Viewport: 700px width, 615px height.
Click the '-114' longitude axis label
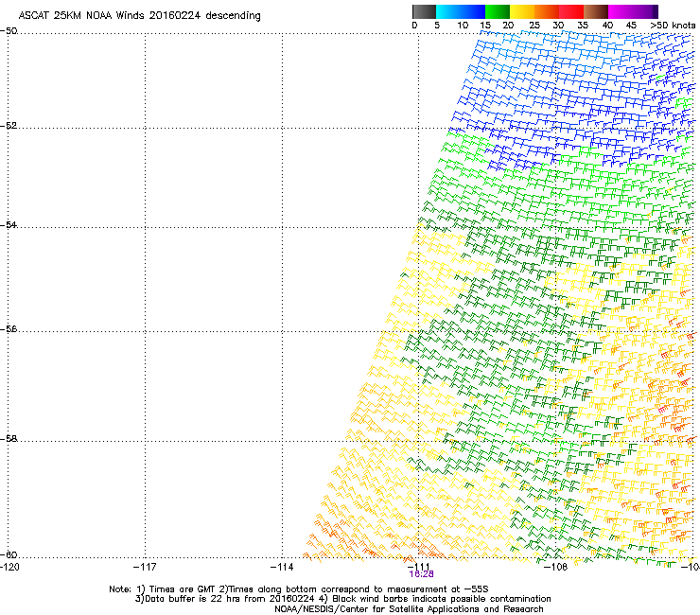point(282,567)
